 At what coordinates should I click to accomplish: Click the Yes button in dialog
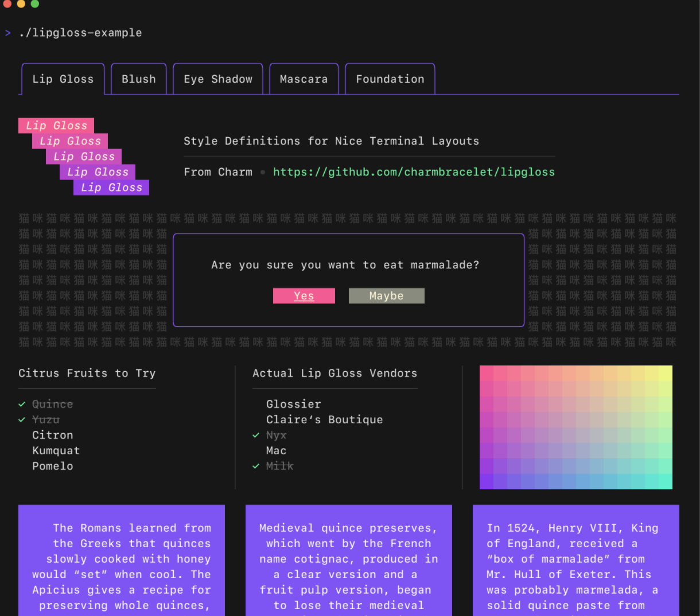304,296
